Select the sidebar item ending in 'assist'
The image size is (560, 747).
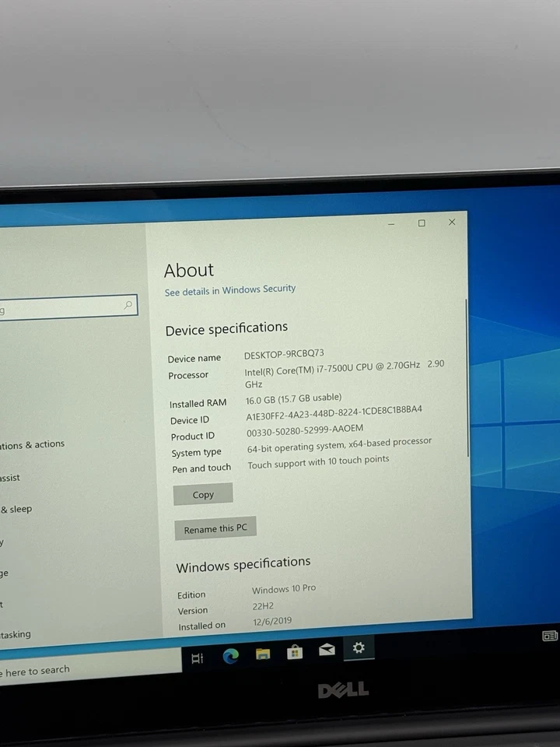10,478
